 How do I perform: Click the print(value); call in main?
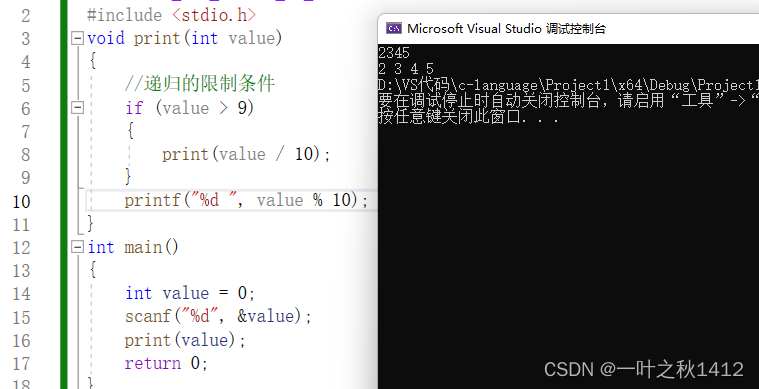(185, 340)
